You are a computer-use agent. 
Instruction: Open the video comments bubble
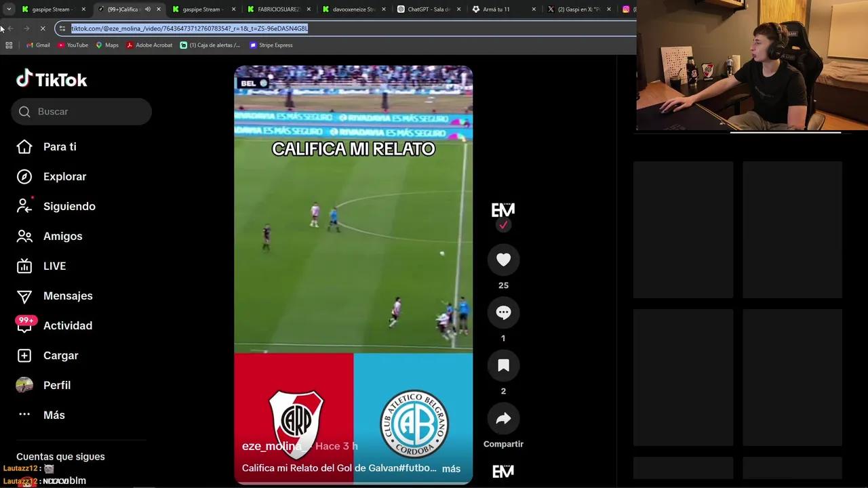pos(503,312)
